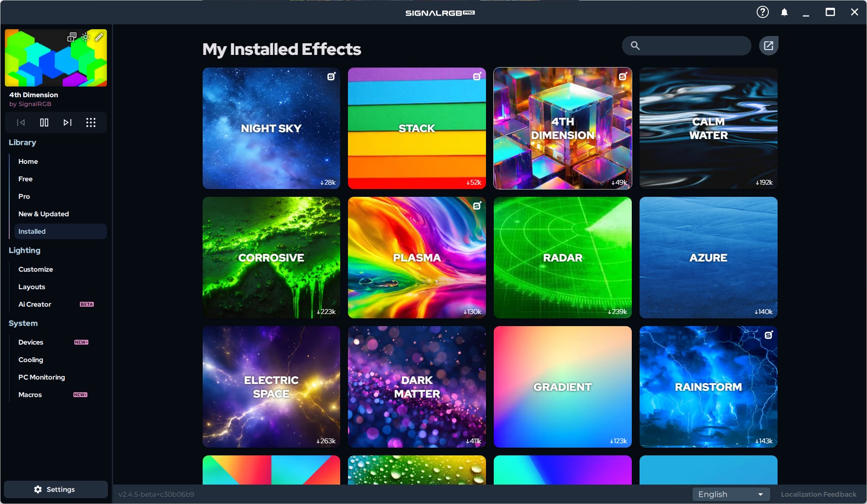Screen dimensions: 867x504
Task: Open the help question mark icon
Action: tap(763, 12)
